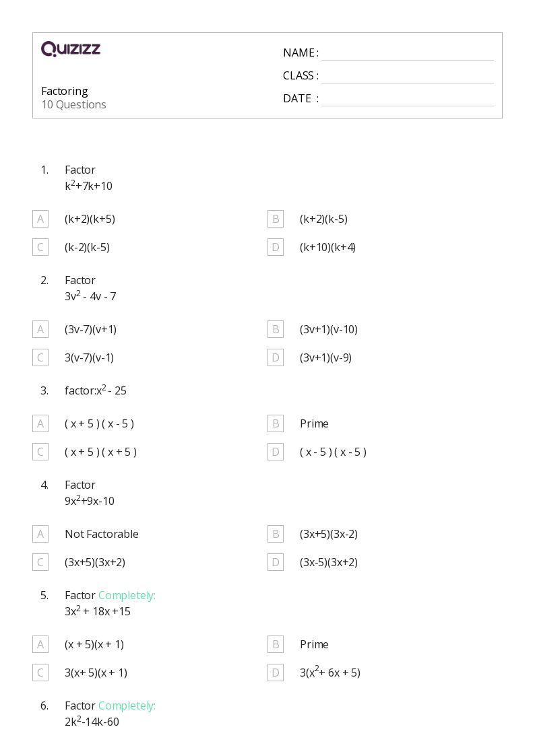
Task: Select answer box A for question 1
Action: (40, 219)
